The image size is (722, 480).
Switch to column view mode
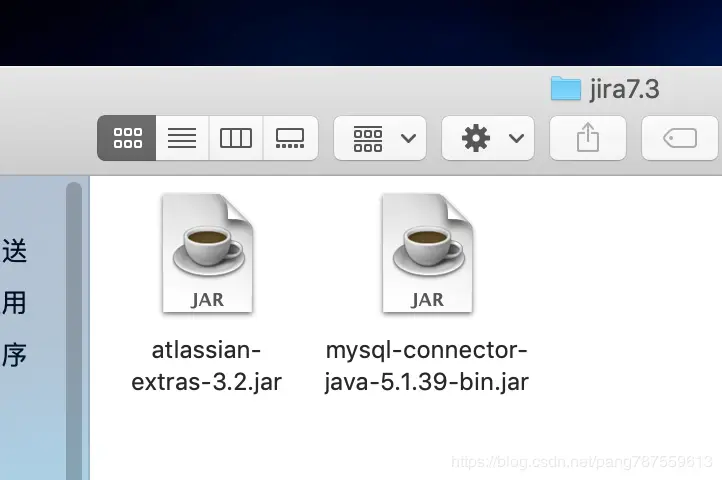click(236, 138)
